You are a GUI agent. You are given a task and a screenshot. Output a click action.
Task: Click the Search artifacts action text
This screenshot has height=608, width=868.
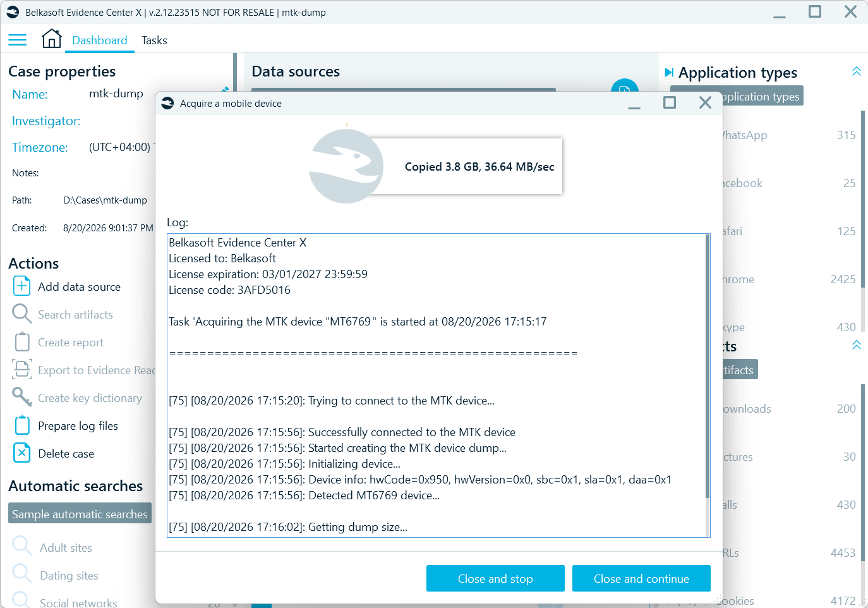[75, 314]
